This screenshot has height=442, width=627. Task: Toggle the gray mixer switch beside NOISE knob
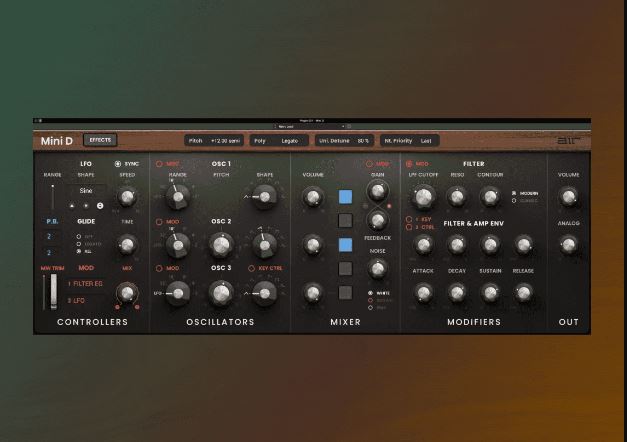click(345, 268)
